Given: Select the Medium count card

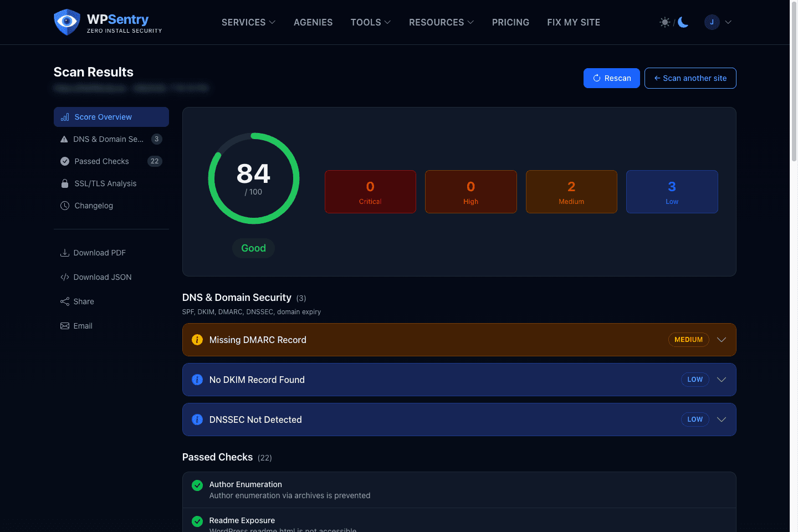Looking at the screenshot, I should 571,192.
